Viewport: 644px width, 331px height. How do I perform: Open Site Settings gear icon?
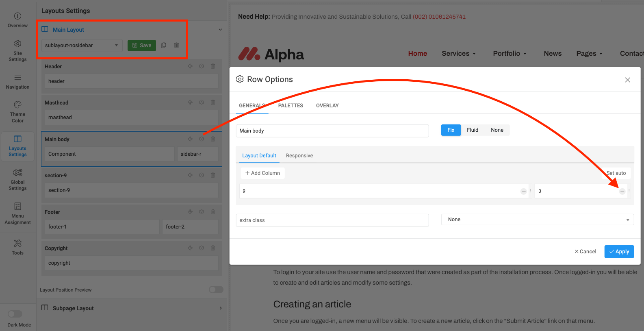click(17, 44)
